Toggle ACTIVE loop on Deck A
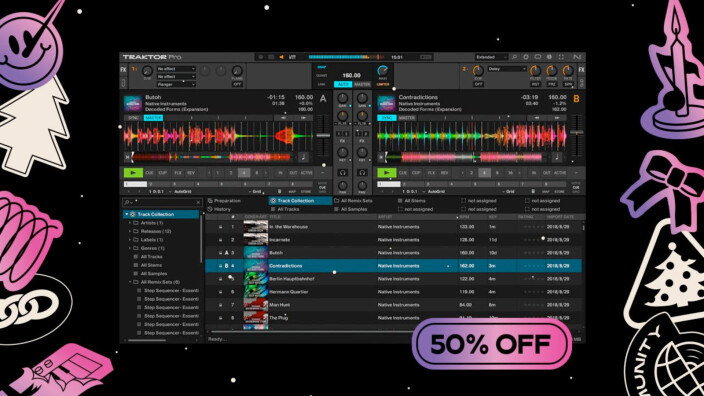 click(x=307, y=173)
